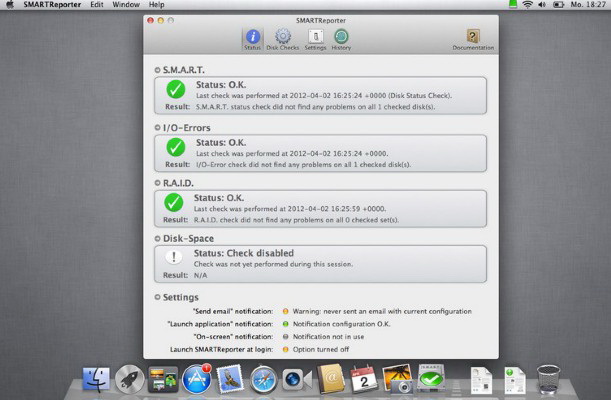Screen dimensions: 611x400
Task: Open Safari compass icon in the Dock
Action: (263, 379)
